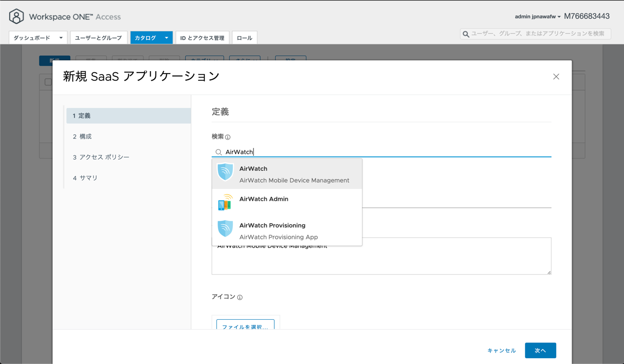Viewport: 624px width, 364px height.
Task: Focus the top user and application search box
Action: [535, 34]
